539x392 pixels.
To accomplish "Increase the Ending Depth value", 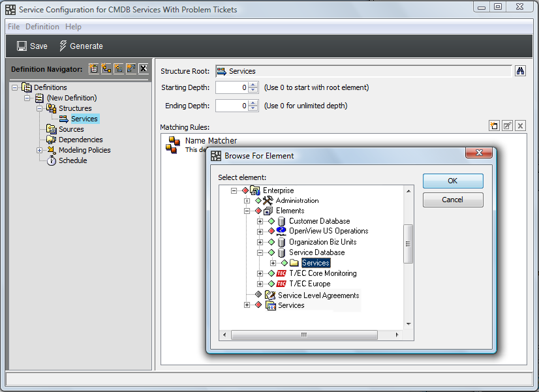I will [253, 103].
